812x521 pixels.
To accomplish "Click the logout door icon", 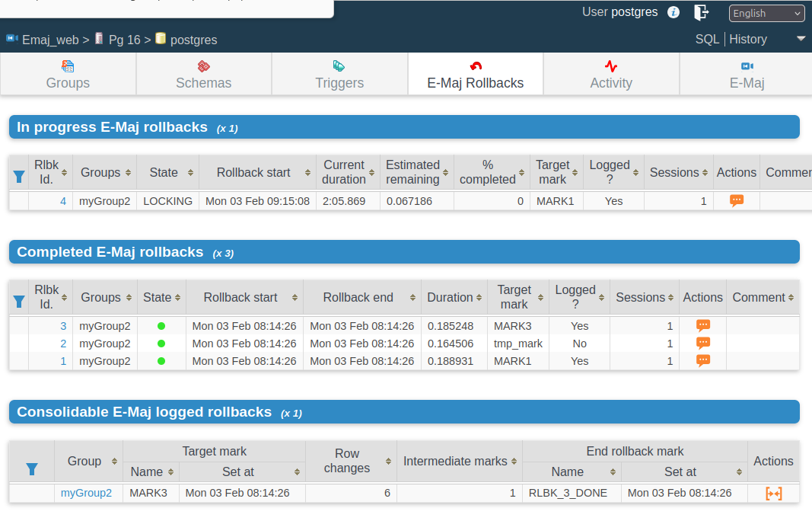I will (701, 12).
